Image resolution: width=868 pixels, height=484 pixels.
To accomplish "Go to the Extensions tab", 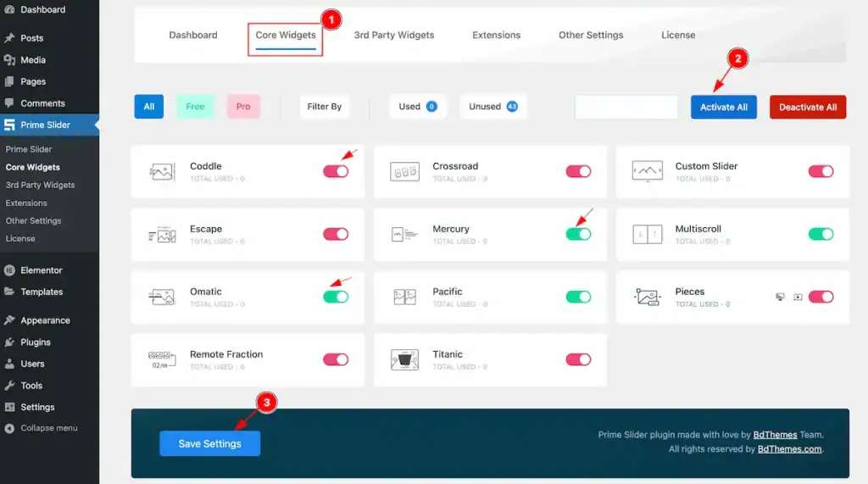I will click(x=496, y=35).
